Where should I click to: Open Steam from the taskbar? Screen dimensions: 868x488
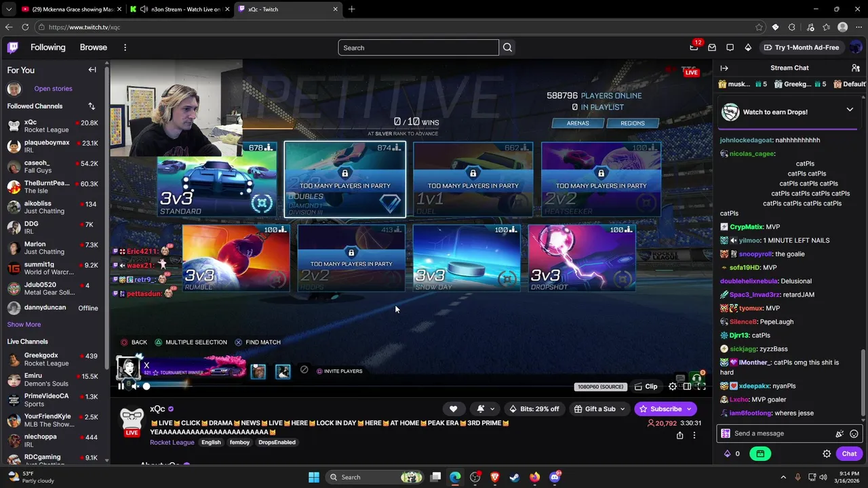[515, 477]
